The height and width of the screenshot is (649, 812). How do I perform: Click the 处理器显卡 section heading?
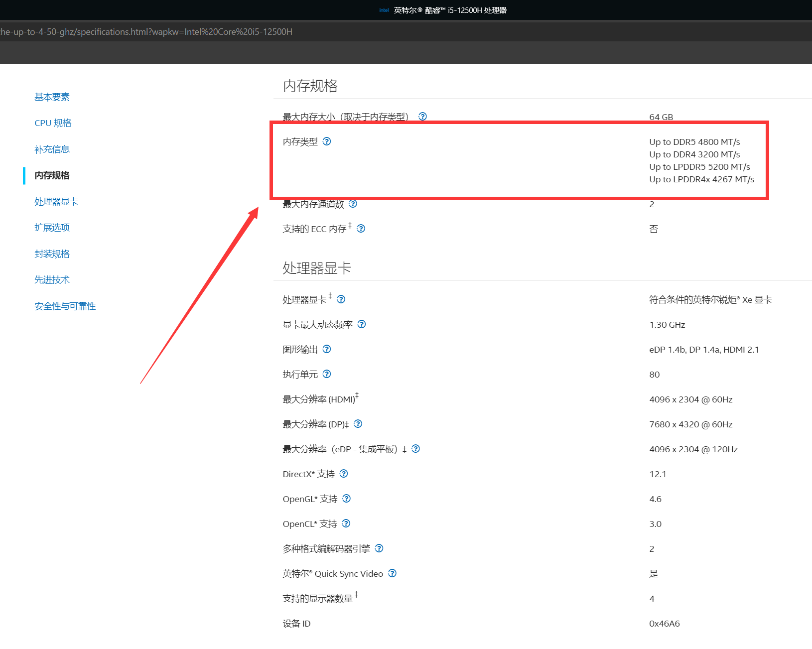coord(317,268)
